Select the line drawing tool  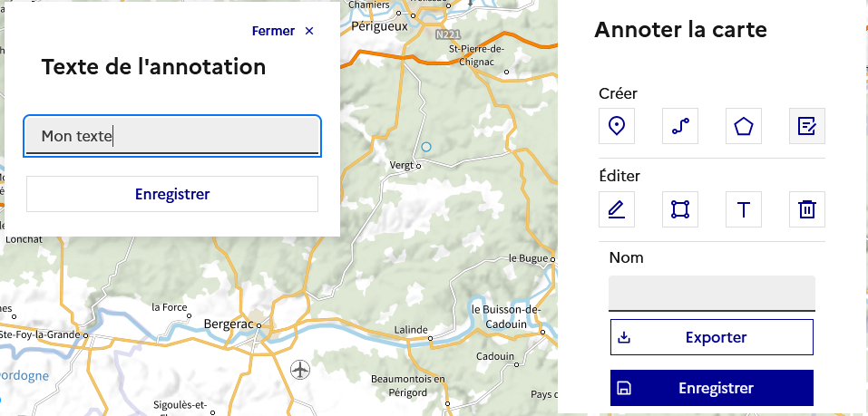680,127
